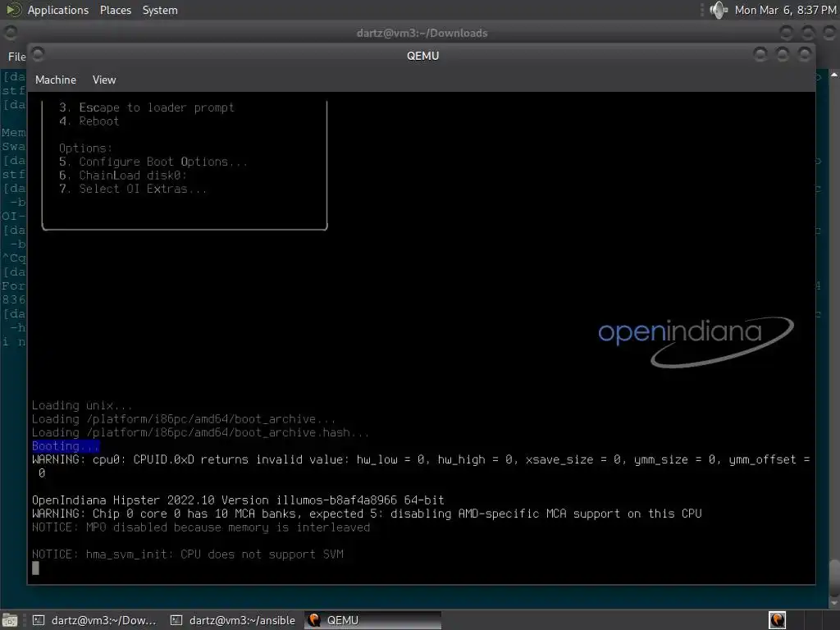Screen dimensions: 840x630
Task: Click the terminal icon on dartz@vm3:~/ansible taskbar button
Action: point(176,620)
